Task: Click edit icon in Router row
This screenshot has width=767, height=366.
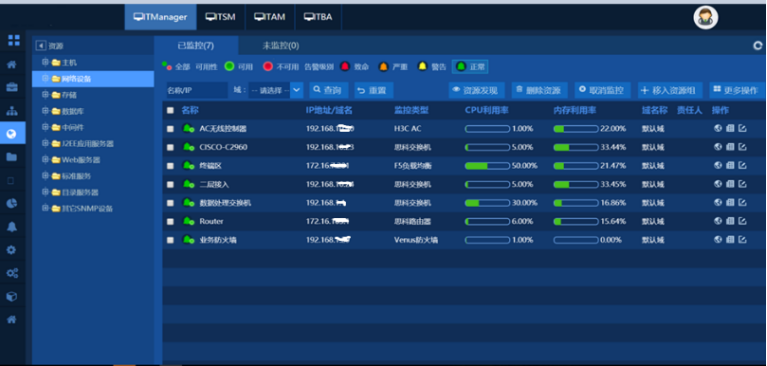Action: (x=742, y=221)
